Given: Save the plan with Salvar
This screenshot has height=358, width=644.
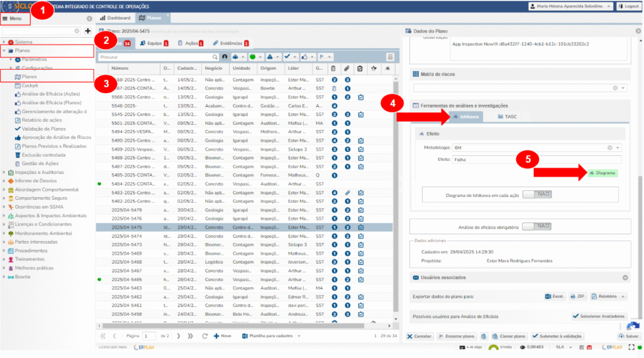Looking at the screenshot, I should (628, 336).
